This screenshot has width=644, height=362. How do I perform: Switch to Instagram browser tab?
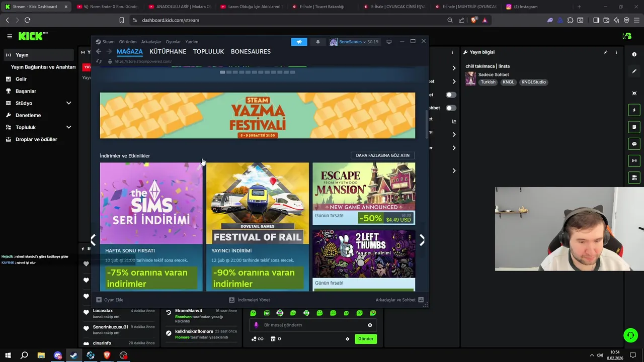pos(537,7)
